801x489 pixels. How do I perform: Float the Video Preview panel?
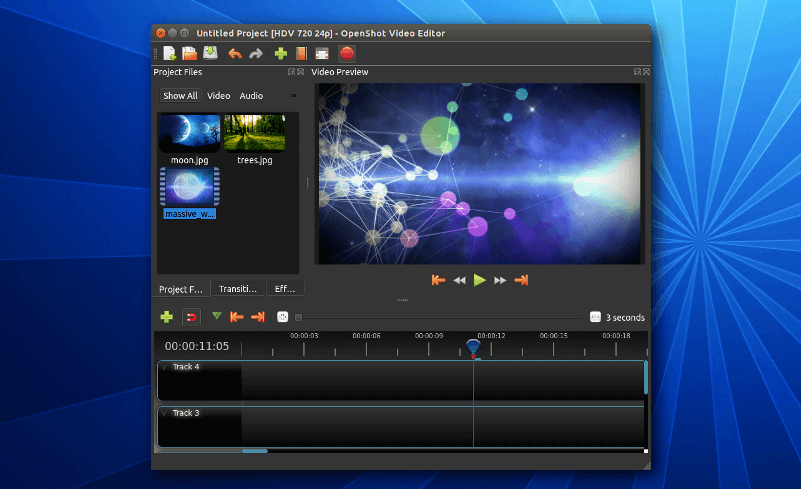pos(638,72)
